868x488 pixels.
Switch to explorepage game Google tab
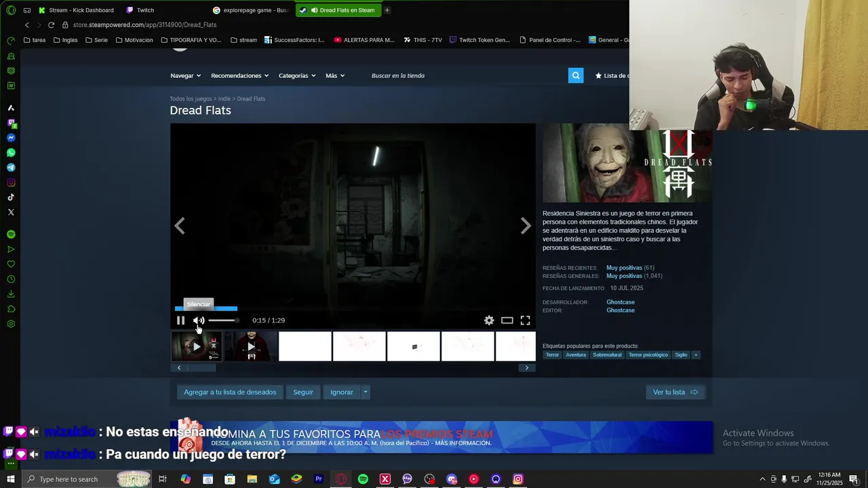(x=250, y=10)
